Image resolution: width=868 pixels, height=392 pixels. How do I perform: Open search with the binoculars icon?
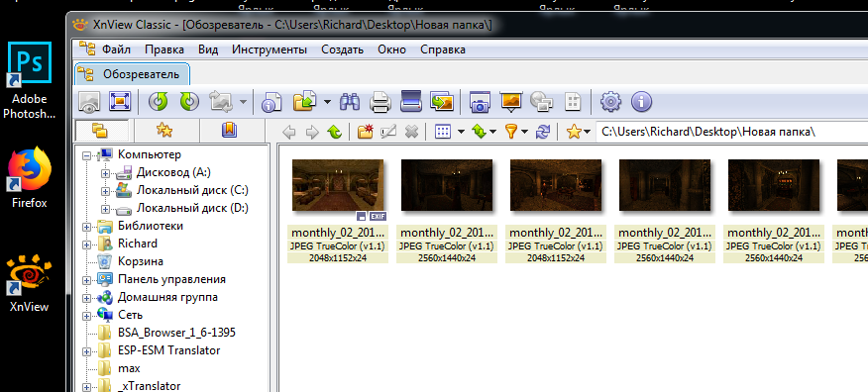pyautogui.click(x=350, y=102)
